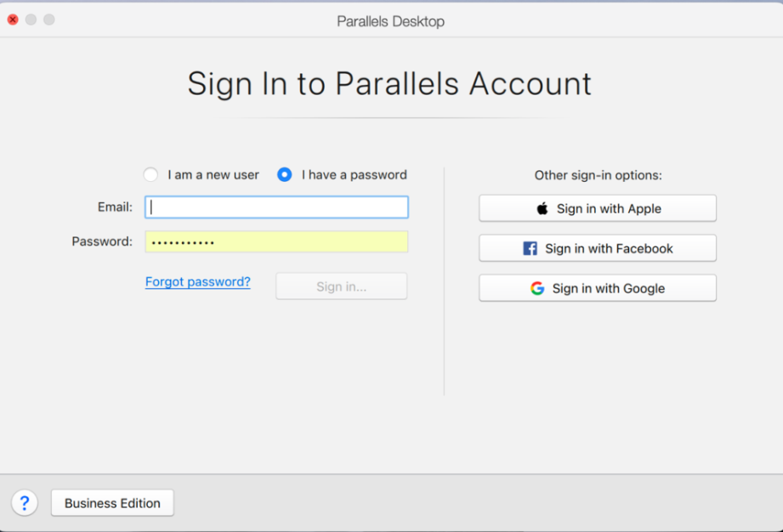Image resolution: width=783 pixels, height=532 pixels.
Task: Select the 'I have a password' radio button
Action: [285, 175]
